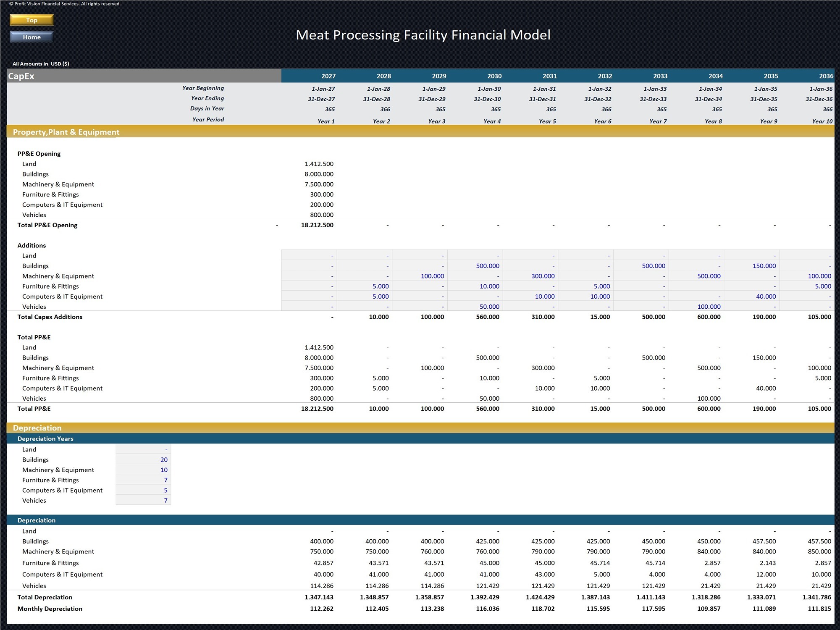Select Computers & IT Equipment depreciation years input
Screen dimensions: 840x630
coord(143,490)
